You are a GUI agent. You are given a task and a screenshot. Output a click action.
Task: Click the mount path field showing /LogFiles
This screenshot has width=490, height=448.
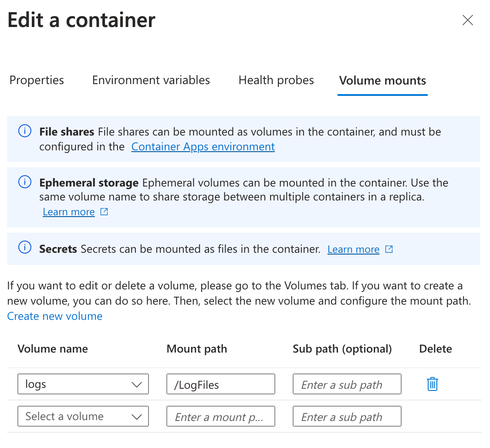pyautogui.click(x=220, y=384)
